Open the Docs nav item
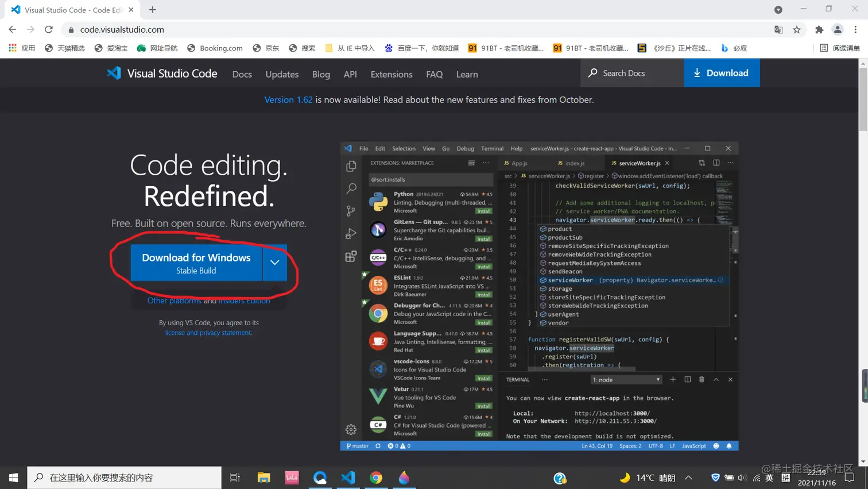Viewport: 868px width, 489px height. click(242, 74)
